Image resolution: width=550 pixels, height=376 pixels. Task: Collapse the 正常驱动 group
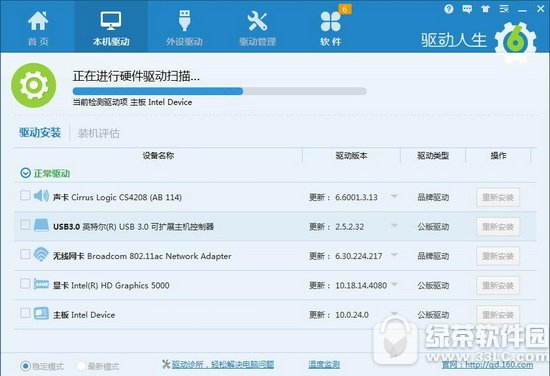coord(26,173)
